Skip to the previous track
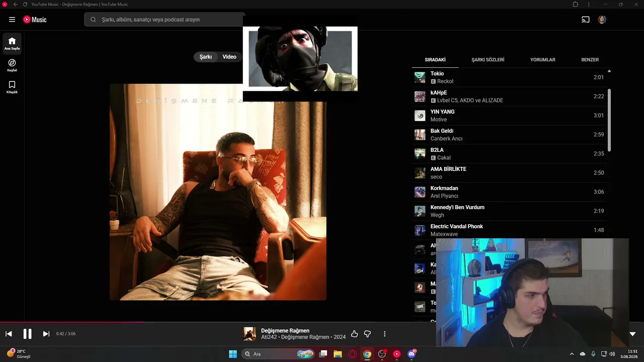Viewport: 644px width, 362px height. tap(9, 334)
